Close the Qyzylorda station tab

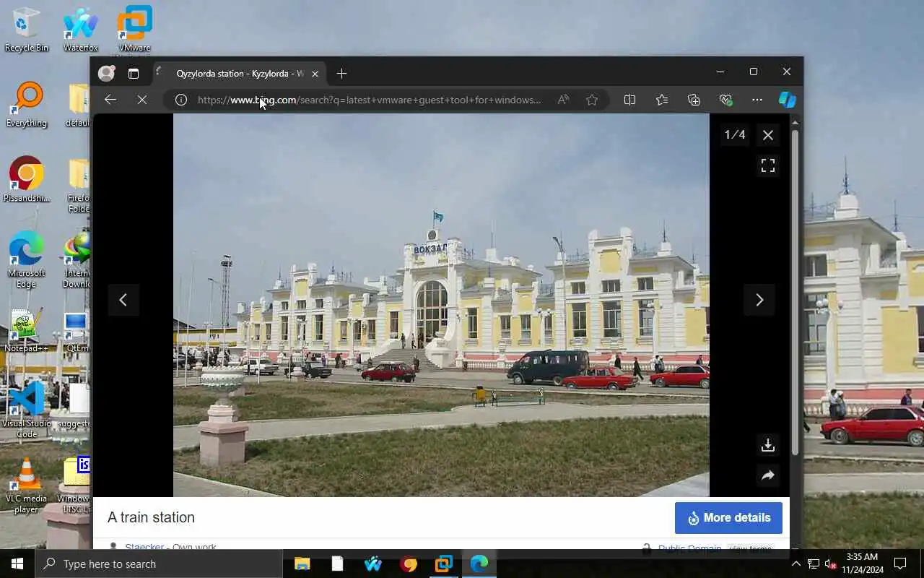tap(315, 74)
